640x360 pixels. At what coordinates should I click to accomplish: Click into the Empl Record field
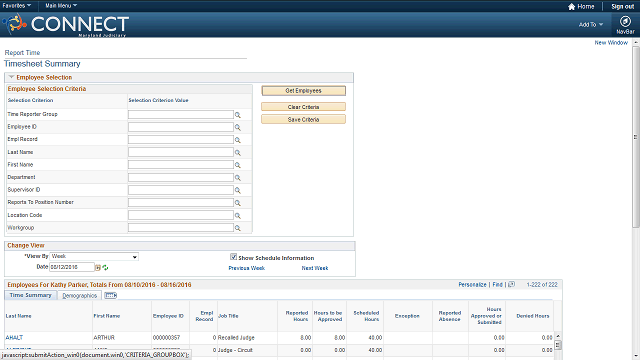(181, 140)
